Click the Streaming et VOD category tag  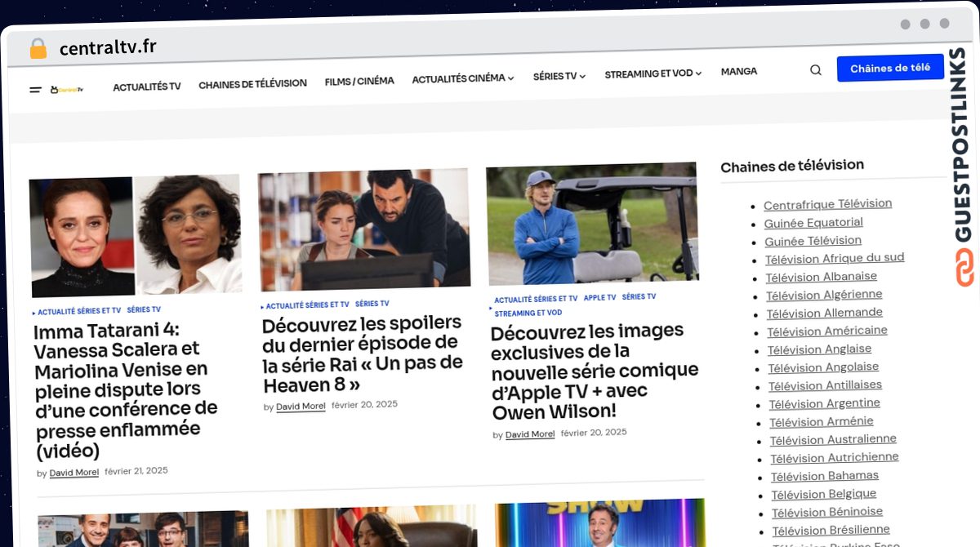pos(528,314)
